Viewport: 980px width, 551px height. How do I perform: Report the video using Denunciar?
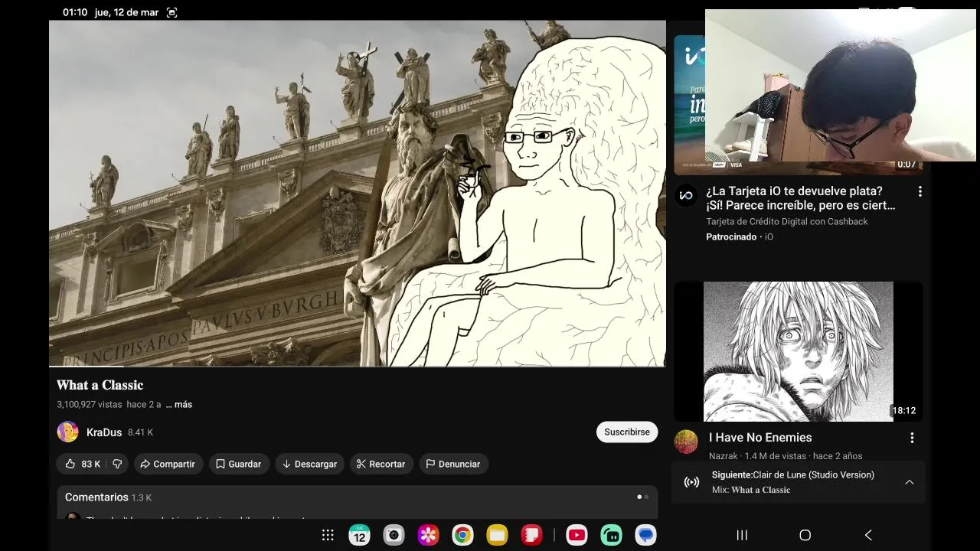click(x=453, y=464)
